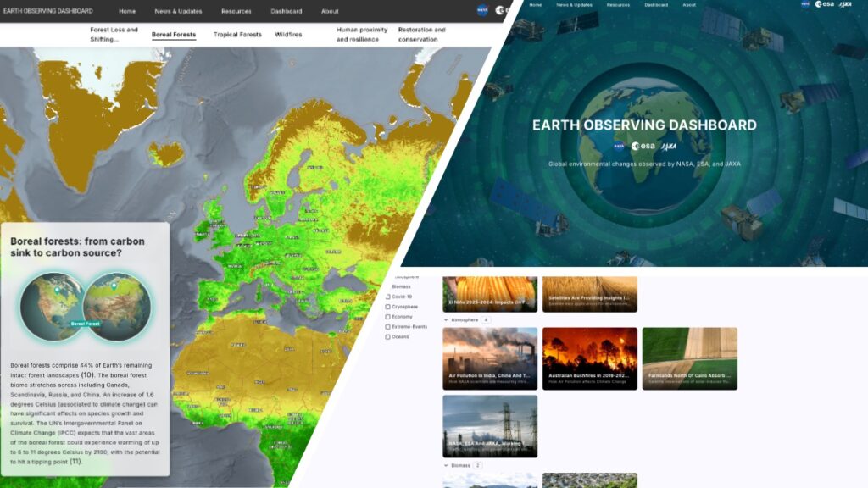Click the ESA logo in the landing page header
The width and height of the screenshot is (868, 488).
pyautogui.click(x=824, y=4)
